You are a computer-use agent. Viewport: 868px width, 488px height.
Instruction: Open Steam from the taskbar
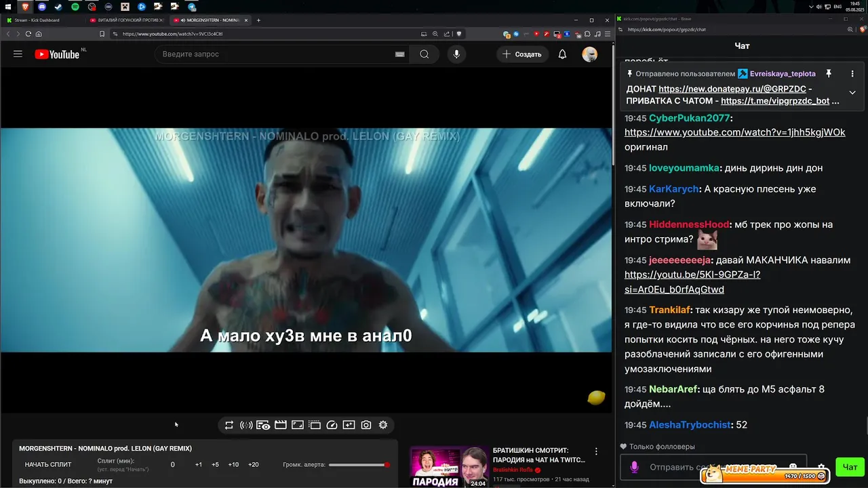pos(58,6)
